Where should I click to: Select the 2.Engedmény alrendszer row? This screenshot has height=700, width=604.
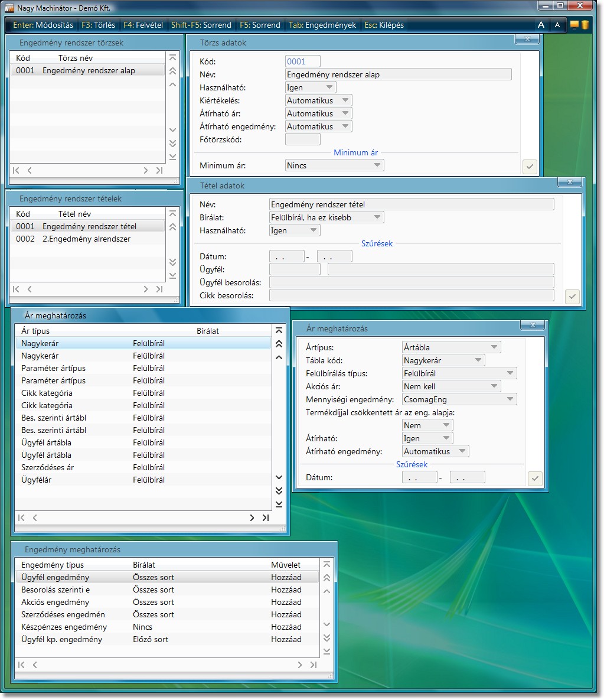pyautogui.click(x=86, y=239)
